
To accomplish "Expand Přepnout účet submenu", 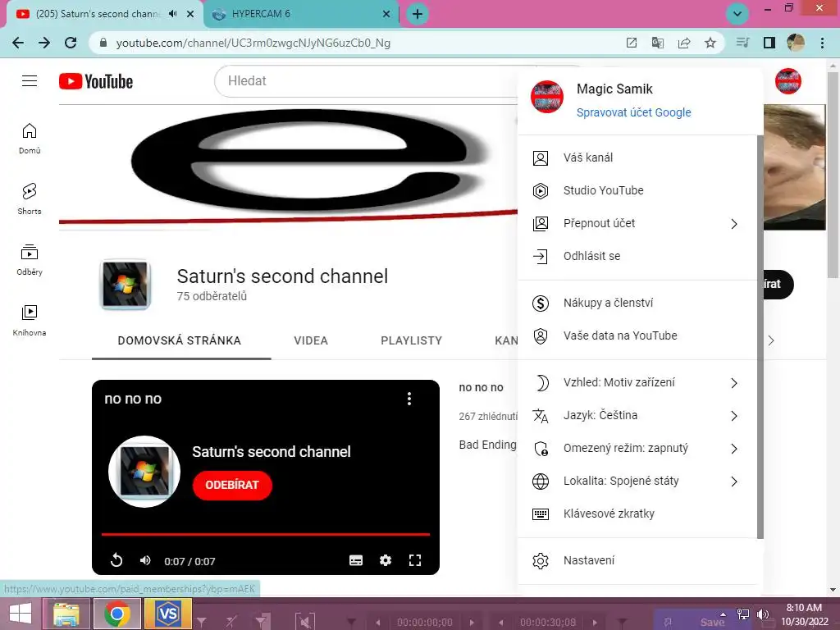I will tap(637, 223).
